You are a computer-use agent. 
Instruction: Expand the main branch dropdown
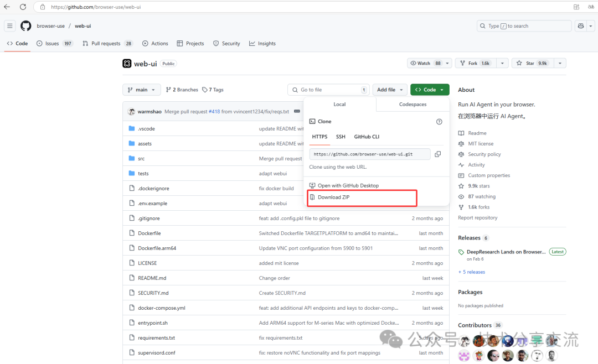(x=142, y=90)
